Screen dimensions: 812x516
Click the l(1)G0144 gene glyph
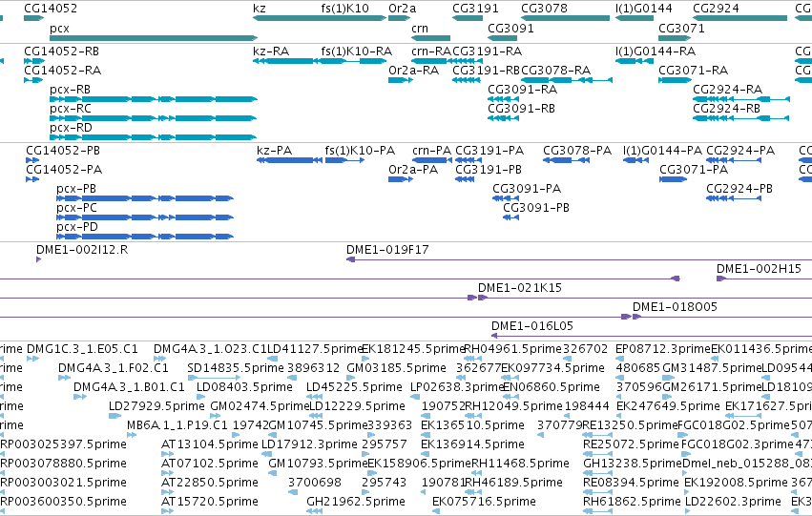point(635,18)
